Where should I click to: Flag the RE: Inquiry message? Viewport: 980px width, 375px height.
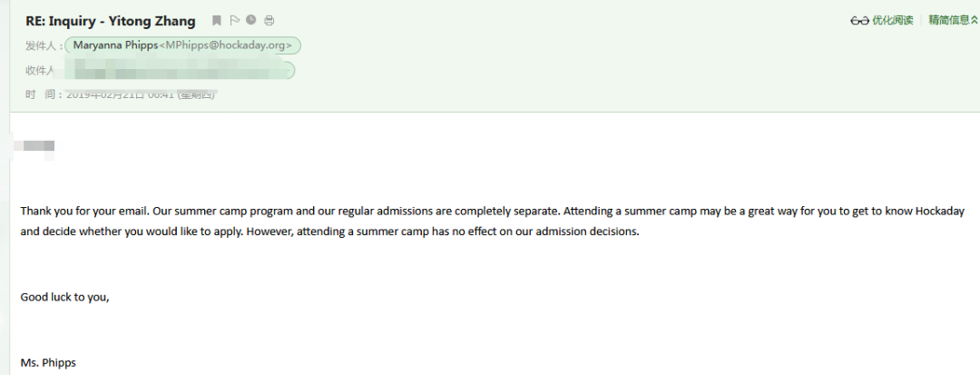(x=235, y=21)
